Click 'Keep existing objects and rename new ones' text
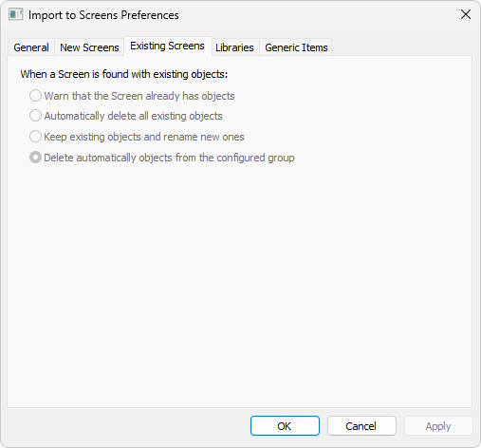This screenshot has width=481, height=448. [x=144, y=137]
